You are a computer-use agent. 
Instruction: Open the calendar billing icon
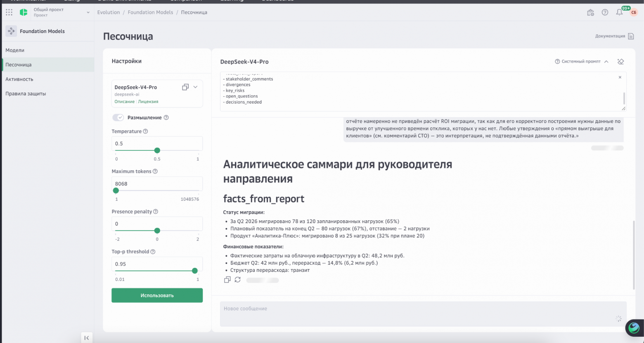pyautogui.click(x=590, y=12)
